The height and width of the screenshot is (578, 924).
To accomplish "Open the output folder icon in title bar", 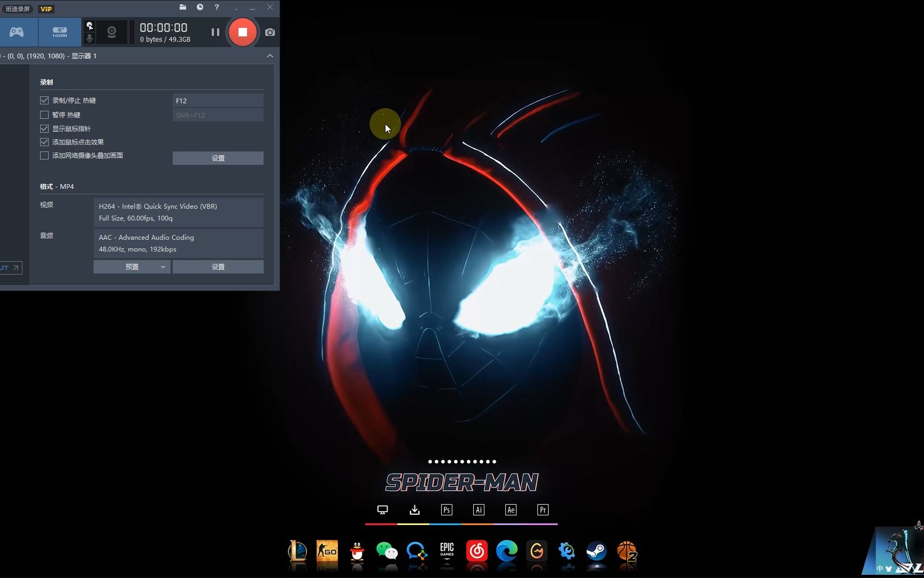I will (x=183, y=7).
